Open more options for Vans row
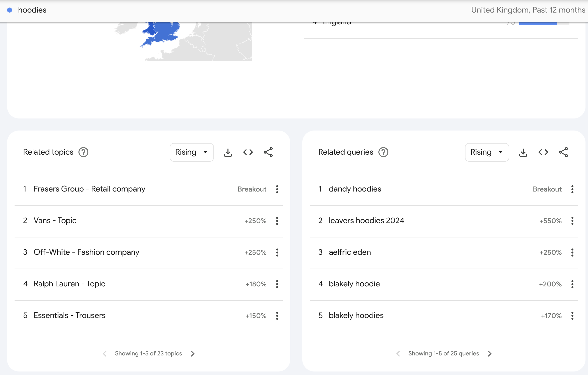Image resolution: width=588 pixels, height=375 pixels. point(277,221)
